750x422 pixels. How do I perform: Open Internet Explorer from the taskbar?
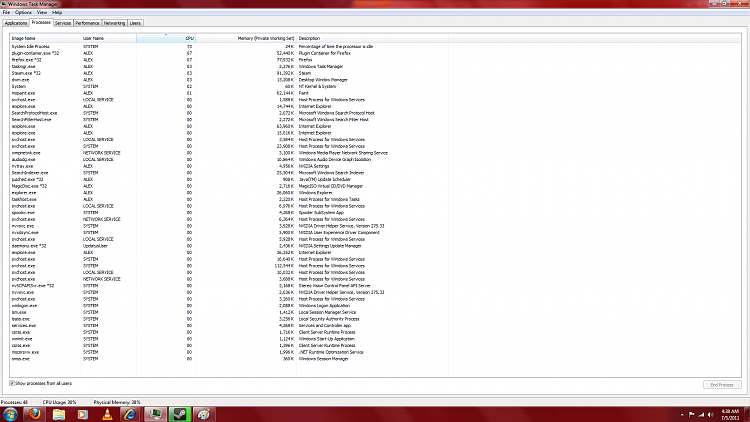pos(131,414)
